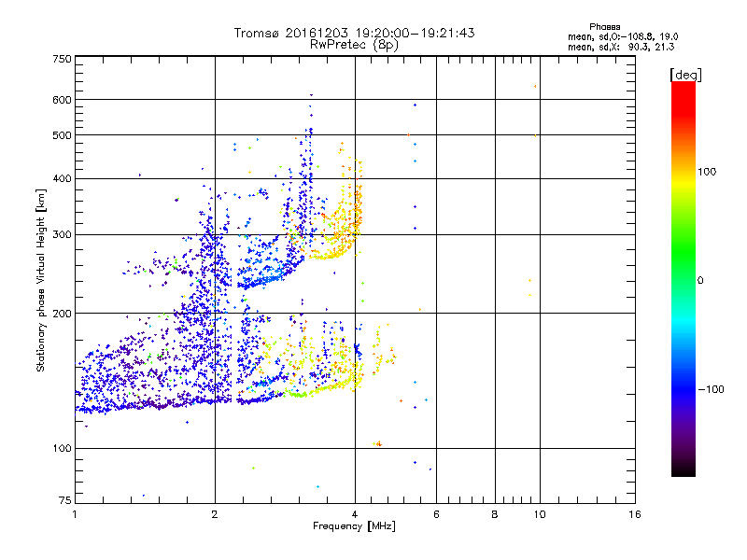Click the title line 'Tromsø 20161203 19:20:00-19:21:43'
Image resolution: width=747 pixels, height=560 pixels.
[x=354, y=33]
